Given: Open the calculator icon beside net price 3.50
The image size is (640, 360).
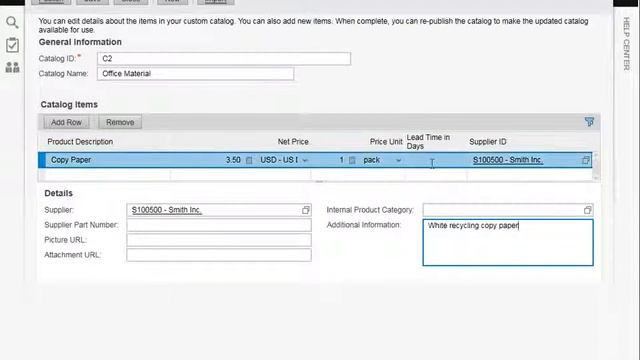Looking at the screenshot, I should click(249, 160).
